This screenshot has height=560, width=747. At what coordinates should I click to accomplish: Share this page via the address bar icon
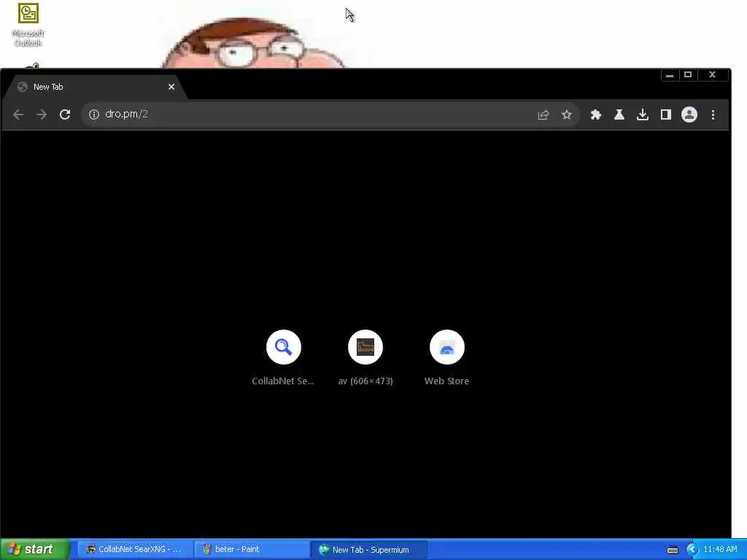click(x=543, y=114)
